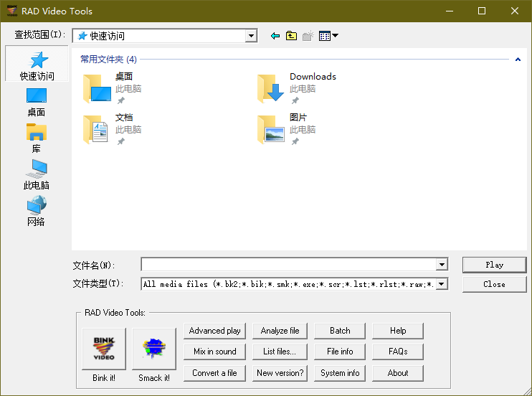Click the Bink video logo button
The image size is (532, 396).
pyautogui.click(x=104, y=349)
